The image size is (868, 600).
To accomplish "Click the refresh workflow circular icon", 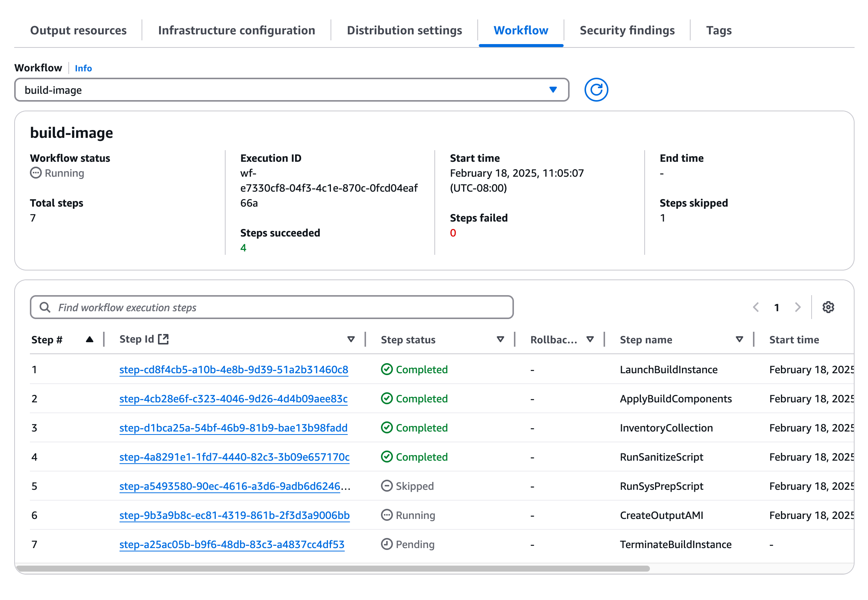I will [x=596, y=90].
